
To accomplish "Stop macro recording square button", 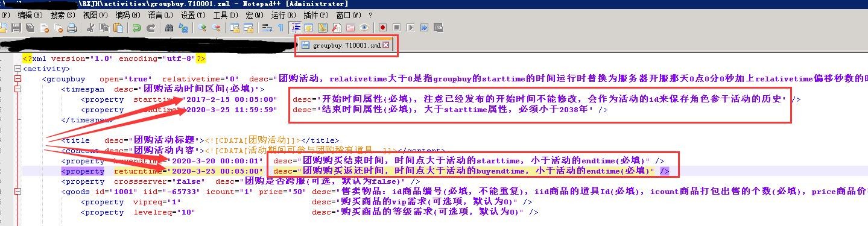I will pos(396,28).
